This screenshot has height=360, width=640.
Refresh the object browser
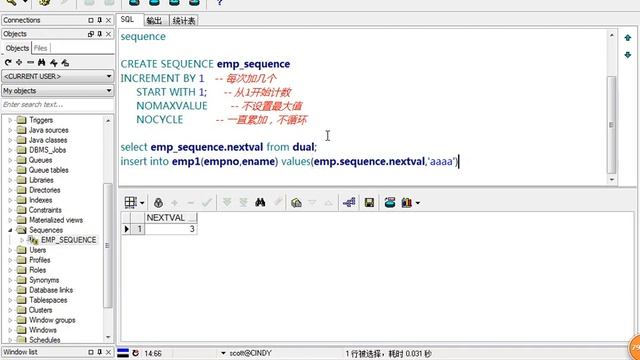8,62
